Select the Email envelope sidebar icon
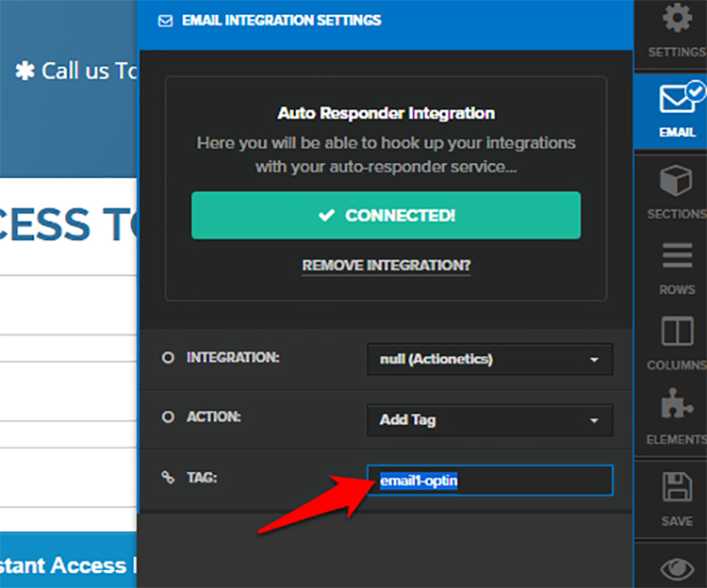Screen dimensions: 707x588 (x=681, y=96)
